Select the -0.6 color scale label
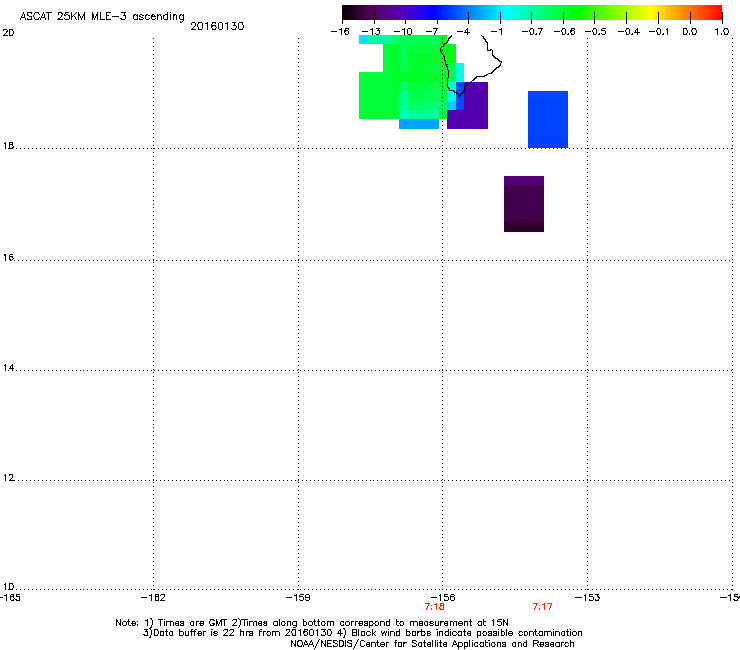740x650 pixels. (x=564, y=32)
